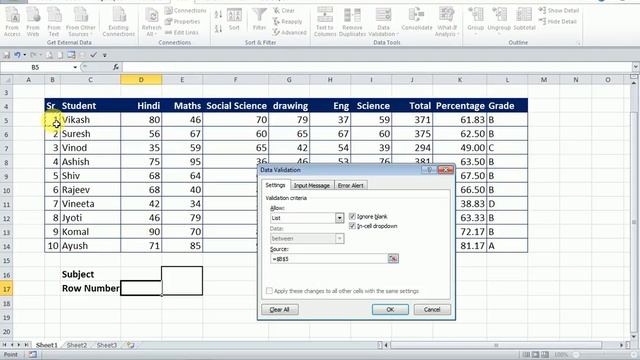The image size is (640, 360).
Task: Toggle the Ignore blank checkbox
Action: (x=352, y=216)
